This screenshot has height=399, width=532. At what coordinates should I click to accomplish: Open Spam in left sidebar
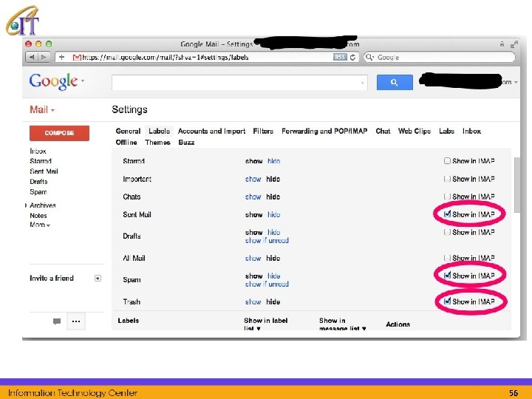(38, 191)
